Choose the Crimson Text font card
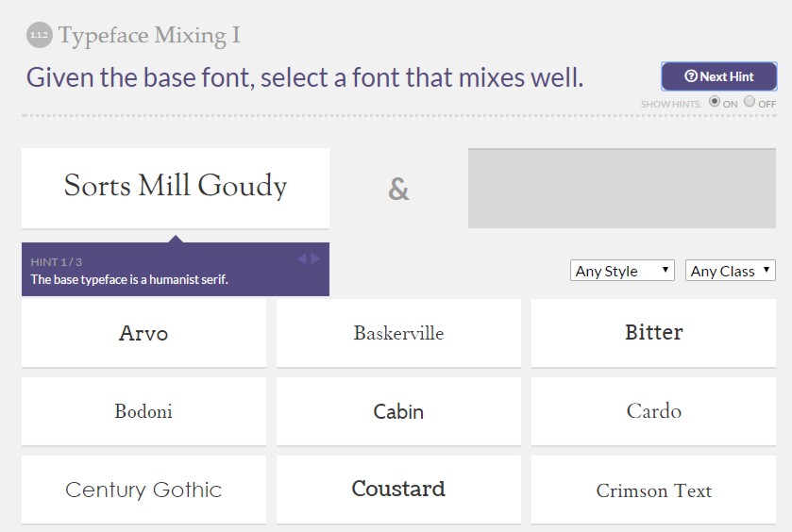The image size is (792, 532). coord(653,490)
